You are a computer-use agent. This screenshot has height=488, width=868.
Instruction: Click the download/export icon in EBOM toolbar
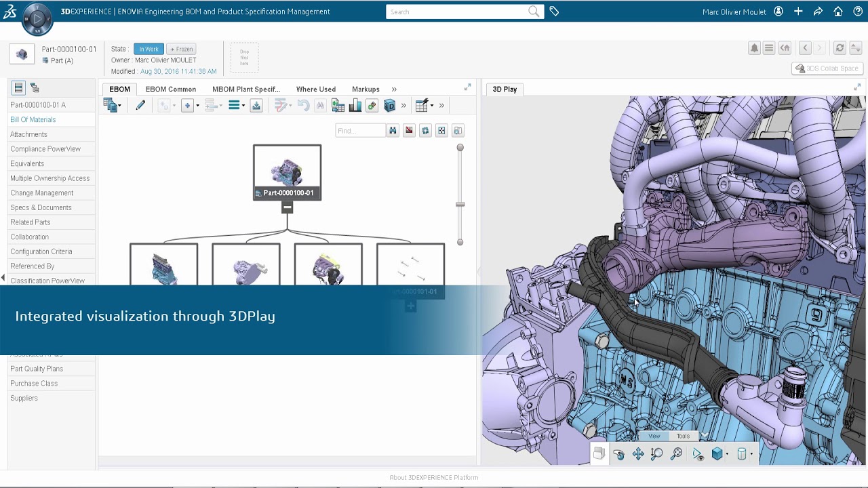click(256, 105)
